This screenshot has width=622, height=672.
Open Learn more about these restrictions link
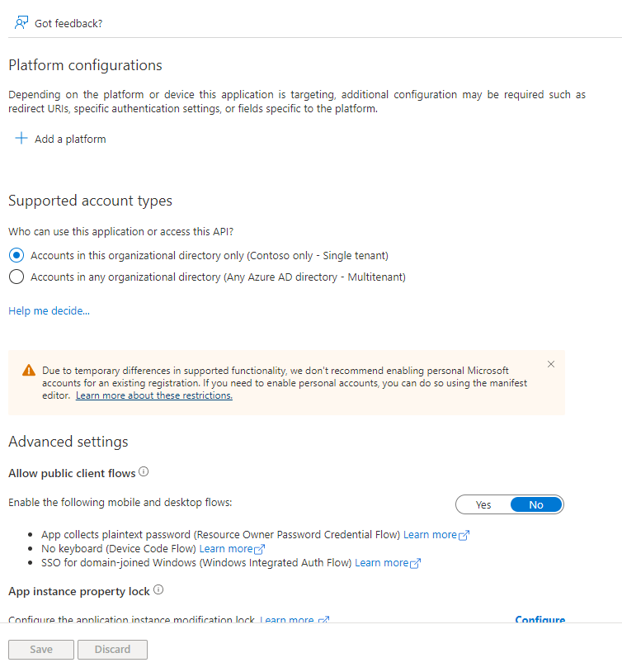[x=154, y=395]
